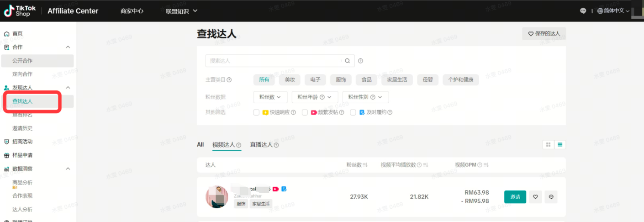Filter by 家居生活 category chip
This screenshot has width=644, height=222.
(397, 80)
